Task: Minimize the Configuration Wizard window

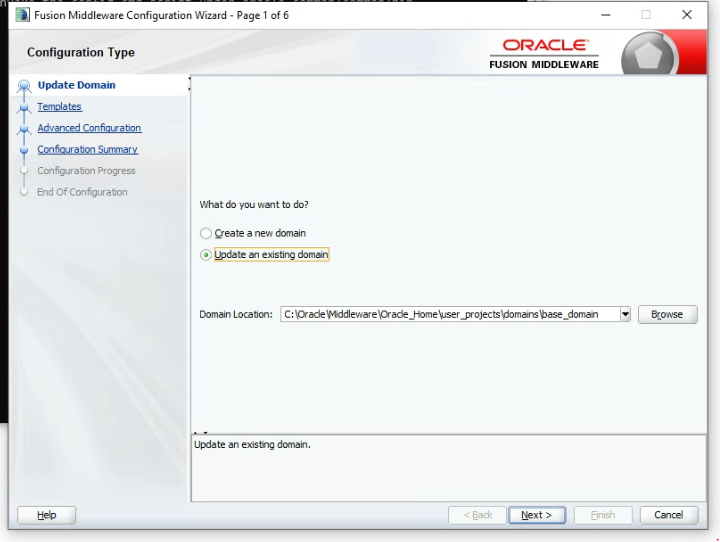Action: click(x=606, y=15)
